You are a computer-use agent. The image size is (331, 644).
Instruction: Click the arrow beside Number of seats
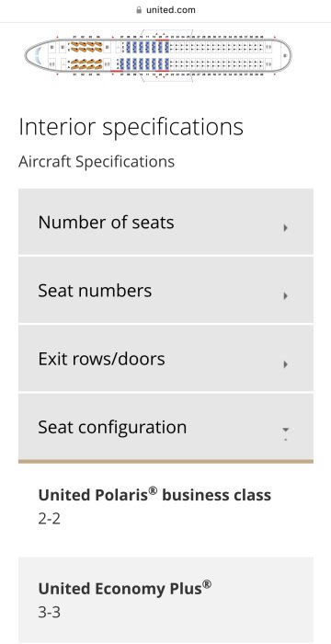pos(285,228)
